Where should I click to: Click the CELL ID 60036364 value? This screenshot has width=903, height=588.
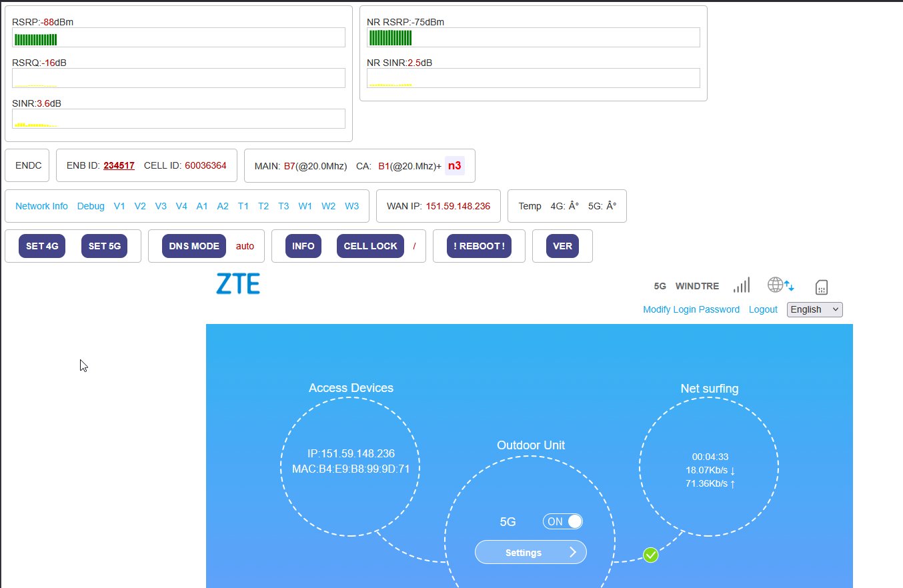[x=205, y=165]
